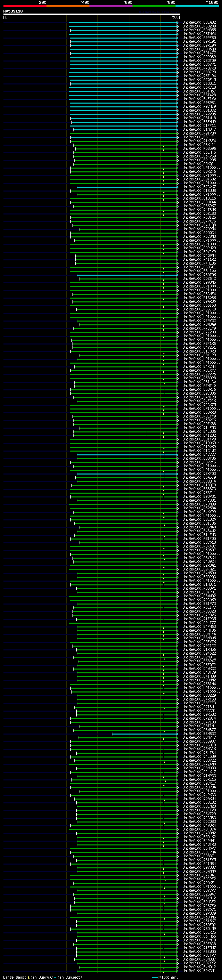The width and height of the screenshot is (222, 980).
Task: Click the cyan alignment bar of UniRef100_B4SCS7
Action: point(128,455)
